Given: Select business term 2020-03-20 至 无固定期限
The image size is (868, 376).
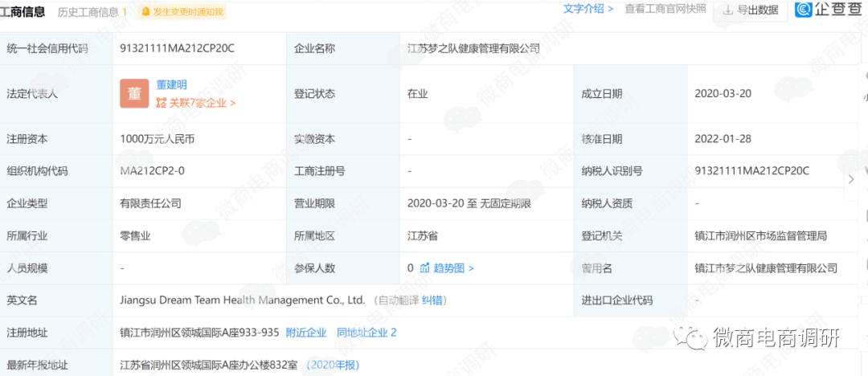Looking at the screenshot, I should tap(469, 204).
